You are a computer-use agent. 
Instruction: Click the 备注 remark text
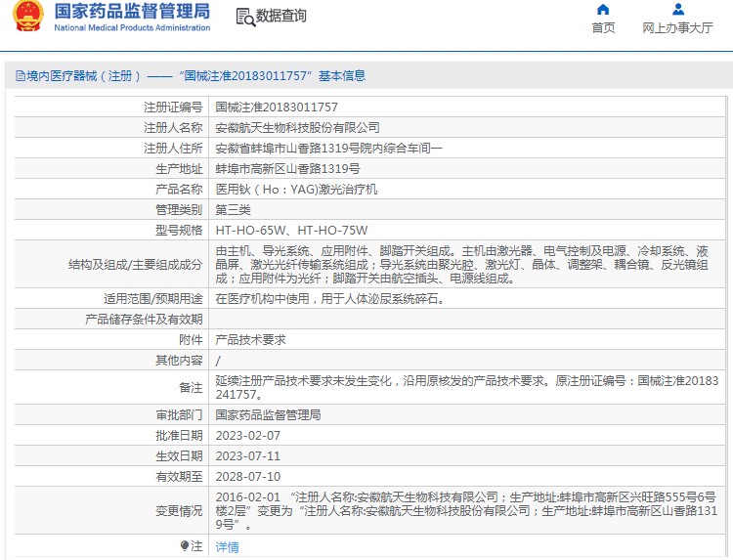pyautogui.click(x=466, y=388)
